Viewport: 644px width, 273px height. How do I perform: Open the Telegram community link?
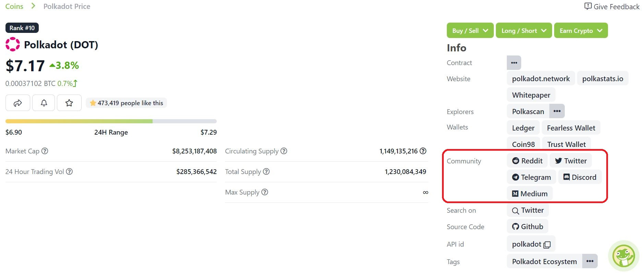tap(531, 177)
